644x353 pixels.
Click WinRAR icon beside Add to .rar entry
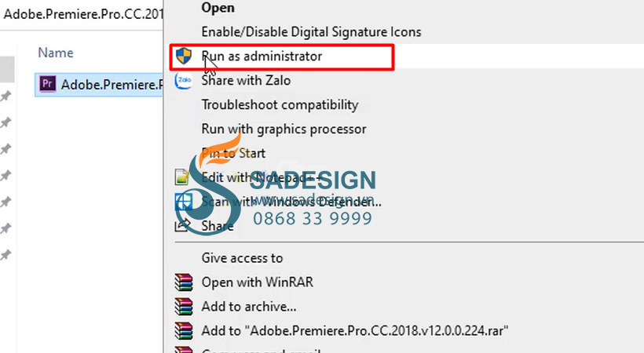coord(183,330)
